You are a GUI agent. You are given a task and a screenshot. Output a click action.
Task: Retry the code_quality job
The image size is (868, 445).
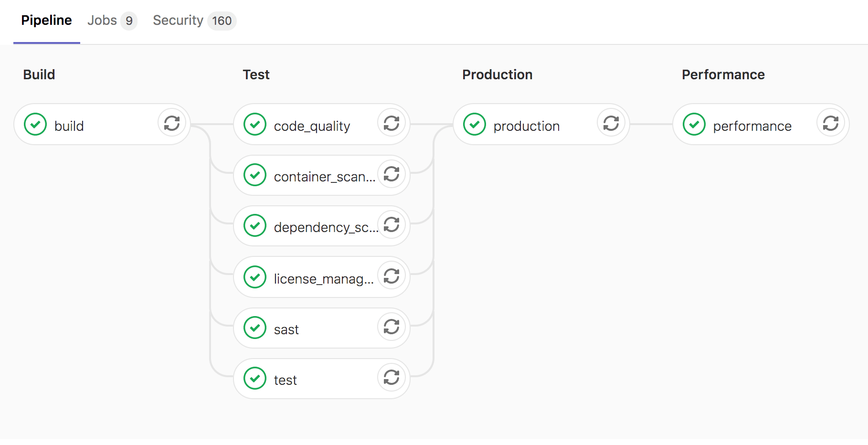[391, 123]
